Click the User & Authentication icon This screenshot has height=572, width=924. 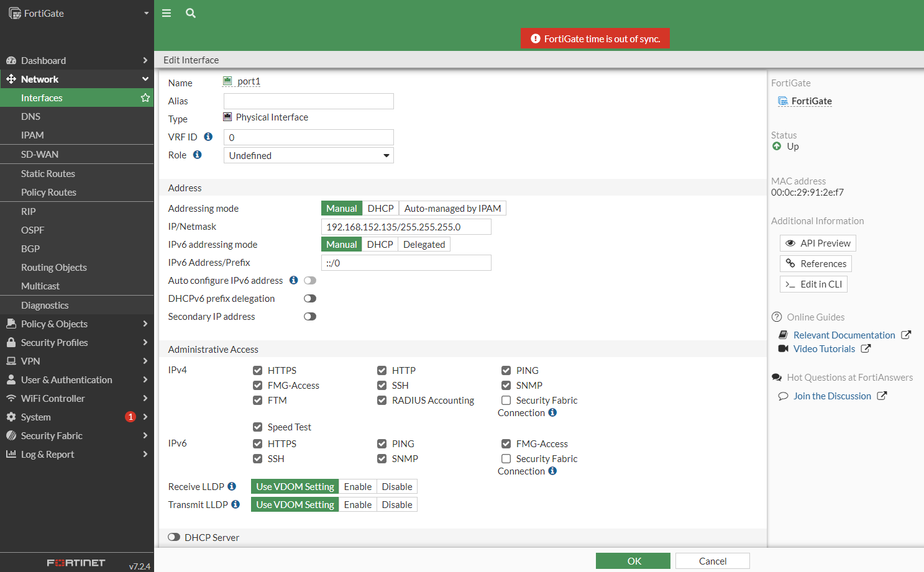11,379
